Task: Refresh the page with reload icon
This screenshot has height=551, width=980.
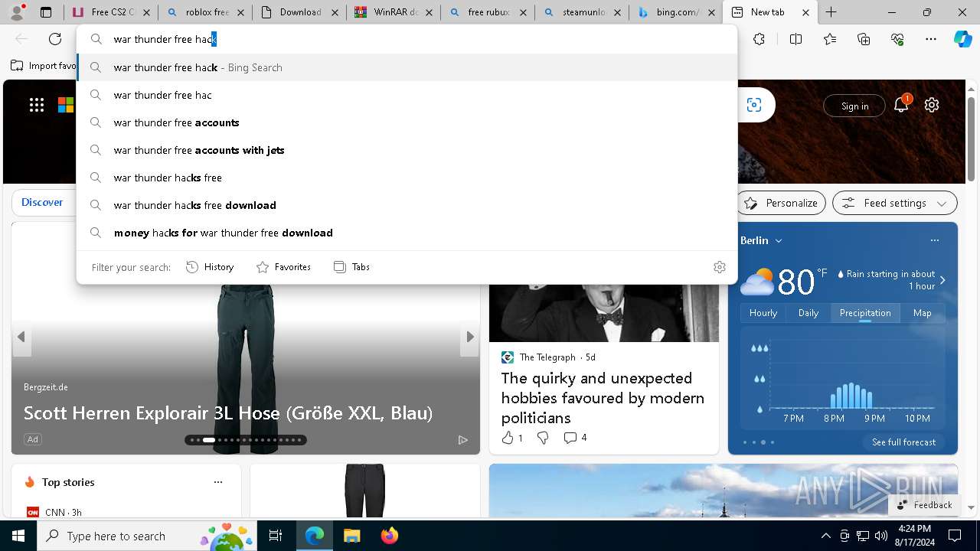Action: (55, 39)
